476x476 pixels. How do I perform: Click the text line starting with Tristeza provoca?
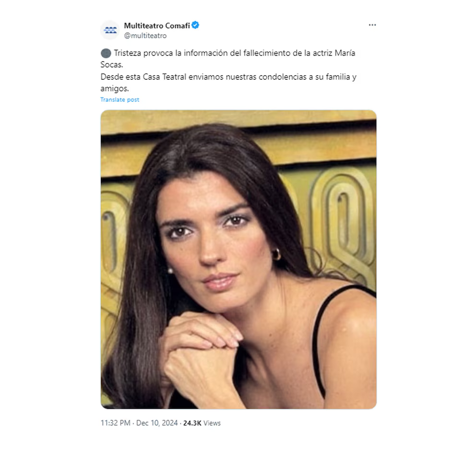pyautogui.click(x=234, y=53)
